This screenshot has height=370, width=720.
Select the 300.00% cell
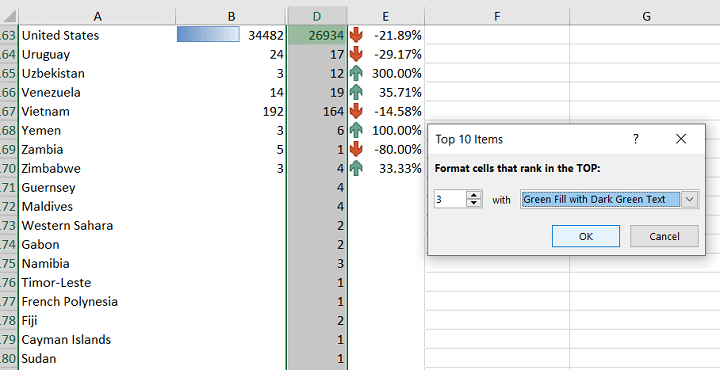386,73
